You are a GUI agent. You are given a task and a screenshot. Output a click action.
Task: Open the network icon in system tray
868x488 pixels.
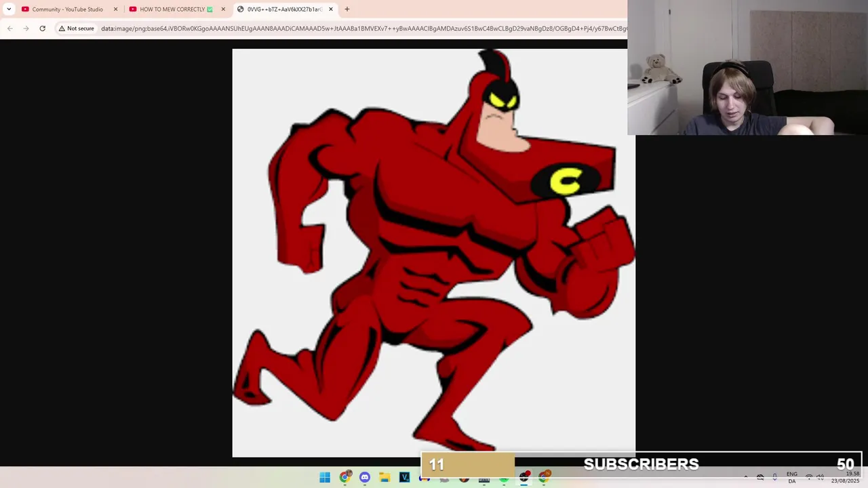[x=808, y=478]
